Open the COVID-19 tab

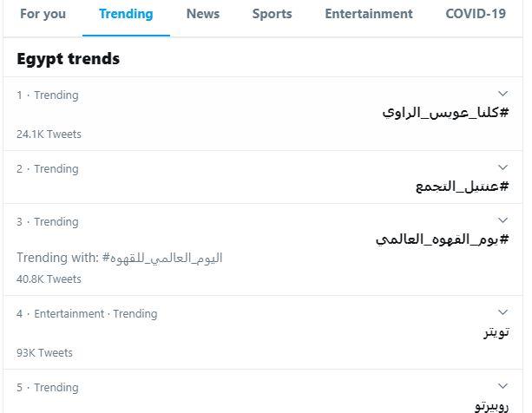476,14
